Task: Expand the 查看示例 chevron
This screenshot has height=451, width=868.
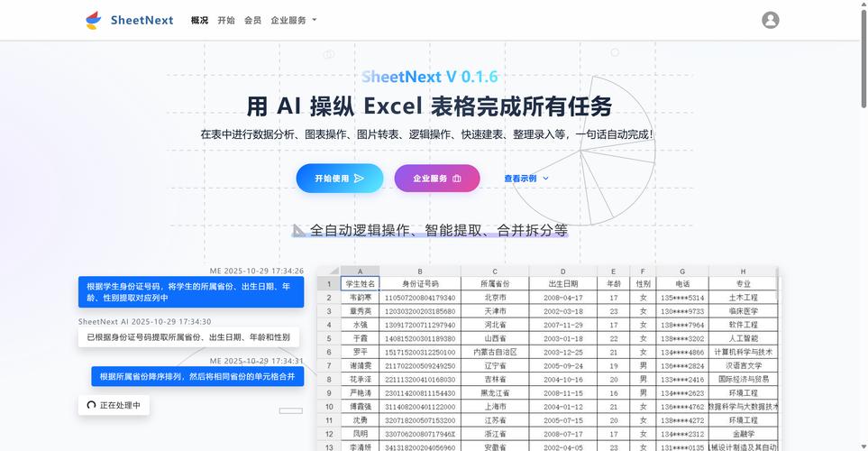Action: 546,179
